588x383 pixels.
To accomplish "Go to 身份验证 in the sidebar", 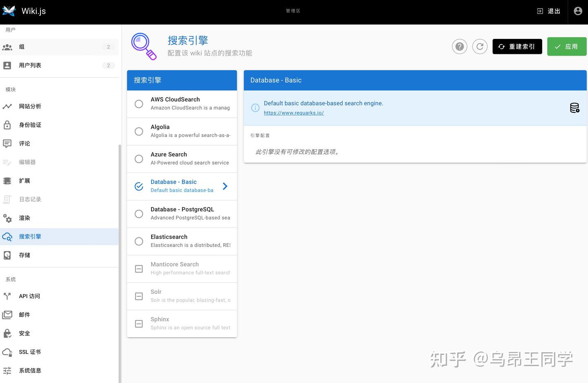I will (x=59, y=125).
